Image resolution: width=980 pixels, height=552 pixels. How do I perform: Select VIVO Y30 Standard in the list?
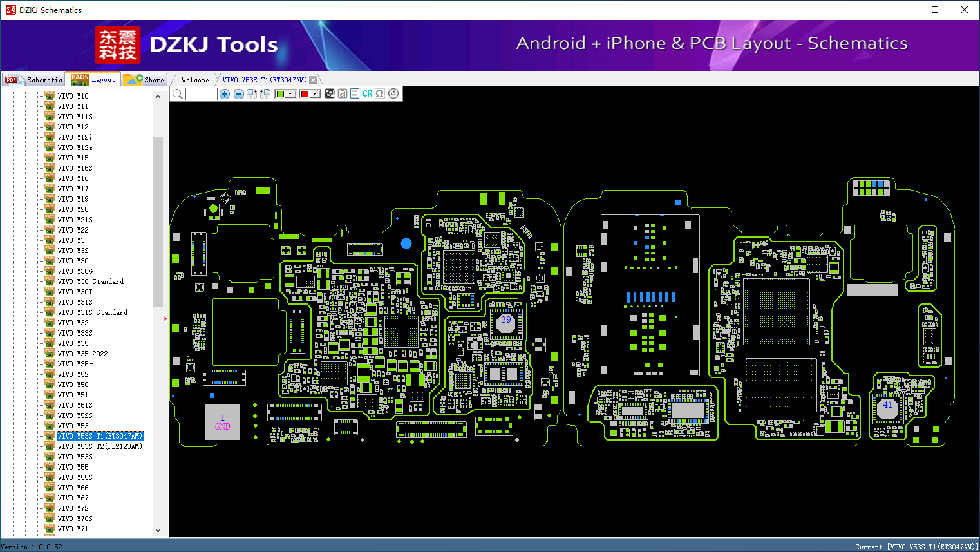(x=91, y=281)
